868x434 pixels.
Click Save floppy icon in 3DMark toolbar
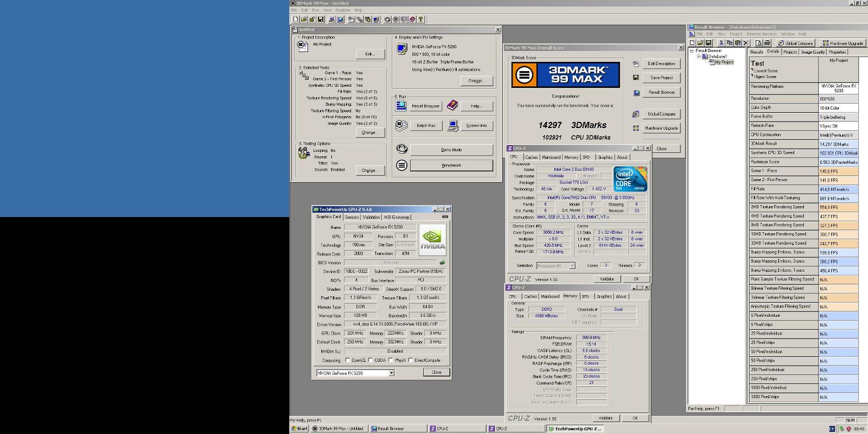coord(321,20)
